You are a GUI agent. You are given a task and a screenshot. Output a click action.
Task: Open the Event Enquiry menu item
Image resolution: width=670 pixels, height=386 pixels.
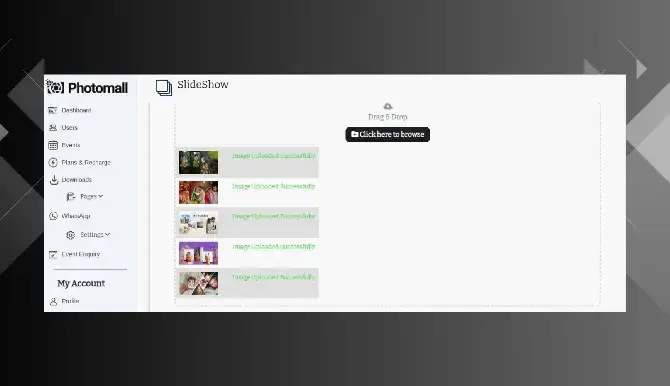81,254
